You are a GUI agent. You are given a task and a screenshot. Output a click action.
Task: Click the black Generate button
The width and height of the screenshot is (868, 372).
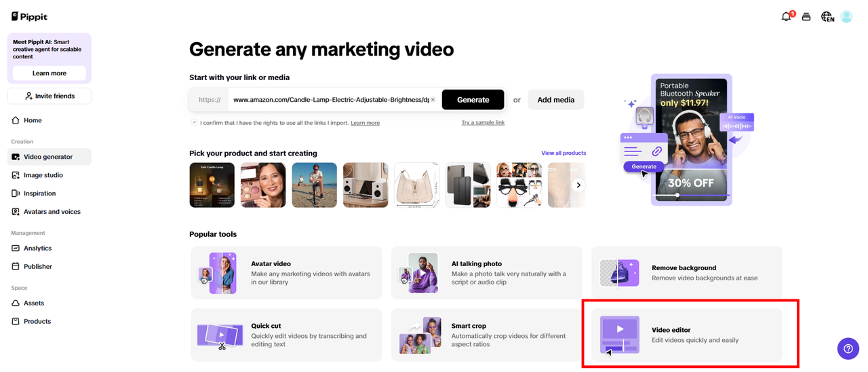point(473,100)
